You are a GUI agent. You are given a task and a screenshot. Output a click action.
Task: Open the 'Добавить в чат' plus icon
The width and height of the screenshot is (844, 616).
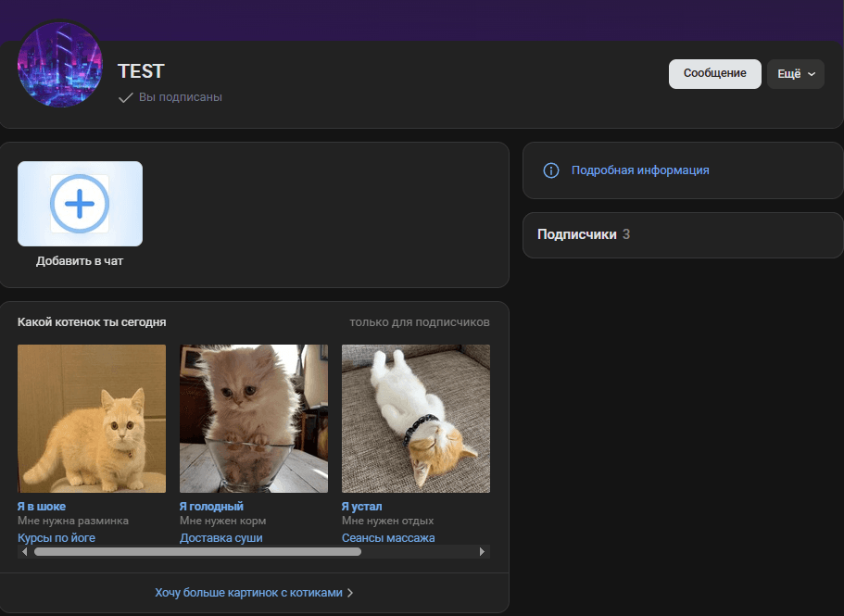pyautogui.click(x=80, y=204)
